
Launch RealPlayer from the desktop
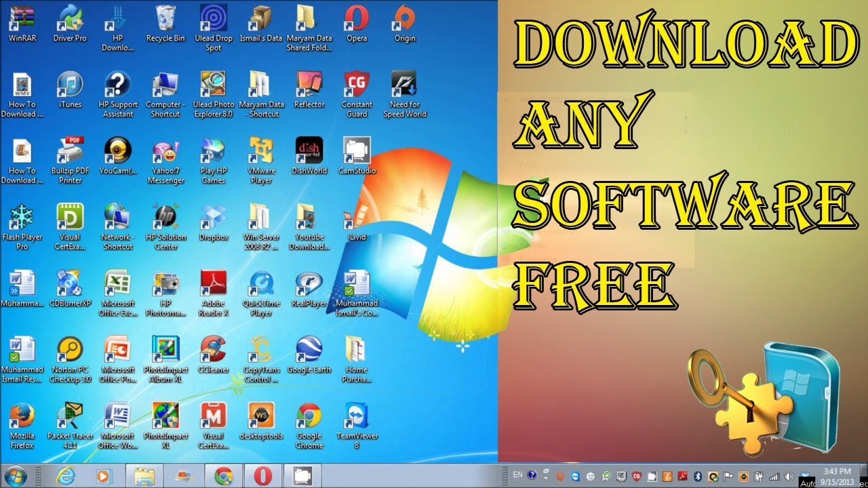(x=309, y=289)
